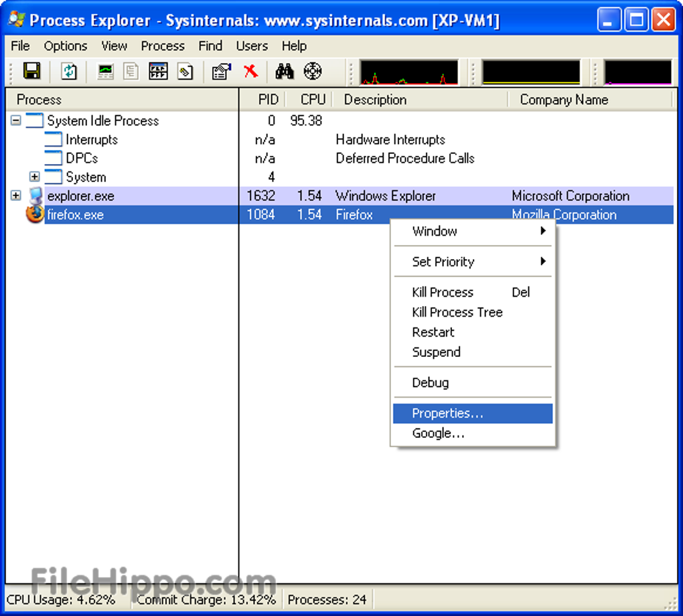Screen dimensions: 683x616
Task: Click the CPU usage history graph
Action: click(x=409, y=72)
